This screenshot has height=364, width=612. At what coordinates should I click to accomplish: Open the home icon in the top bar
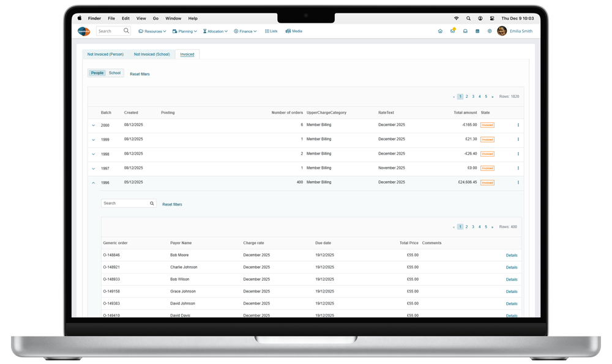coord(440,31)
